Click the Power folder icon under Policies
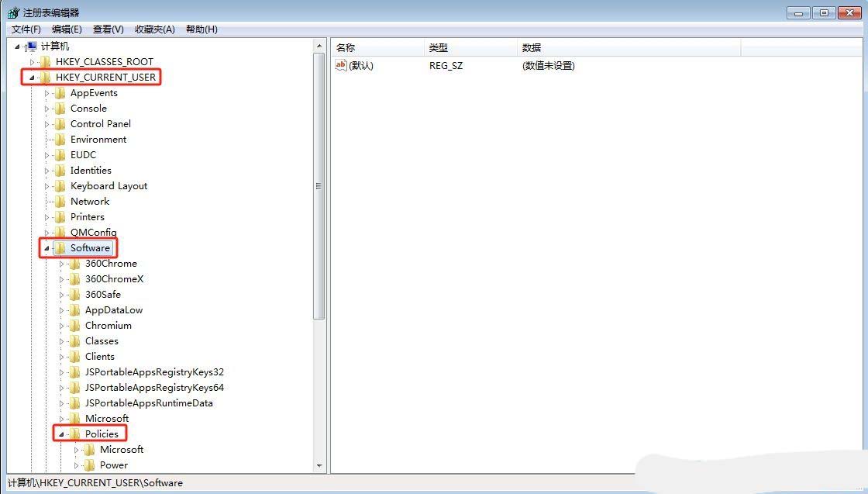 (89, 465)
